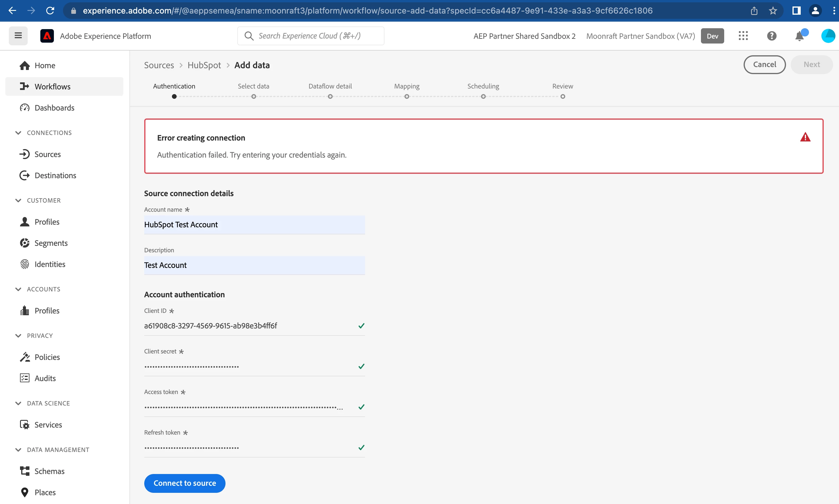Open Sources in the sidebar
The height and width of the screenshot is (504, 839).
48,154
